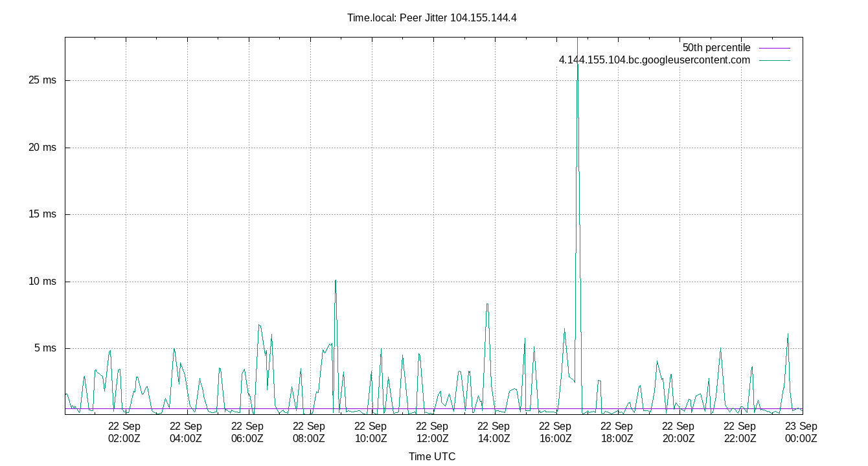Screen dimensions: 868x466
Task: Click the 'Time UTC' axis title
Action: (x=432, y=457)
